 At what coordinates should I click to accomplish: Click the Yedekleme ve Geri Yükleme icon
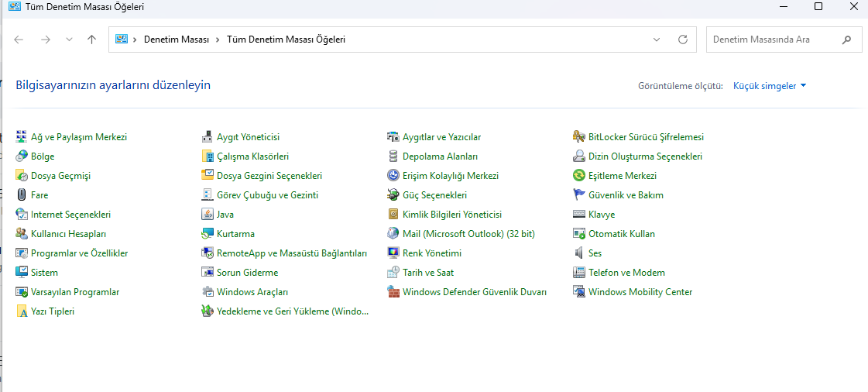[x=207, y=311]
